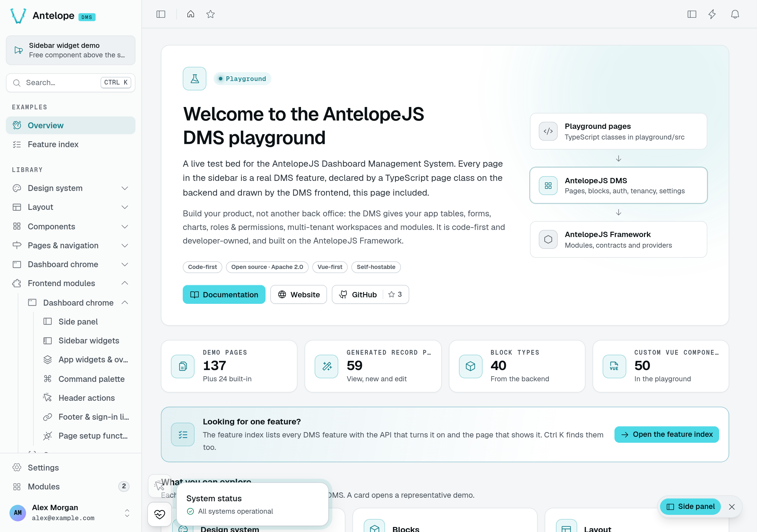Open Sidebar widgets tree item

[x=86, y=340]
